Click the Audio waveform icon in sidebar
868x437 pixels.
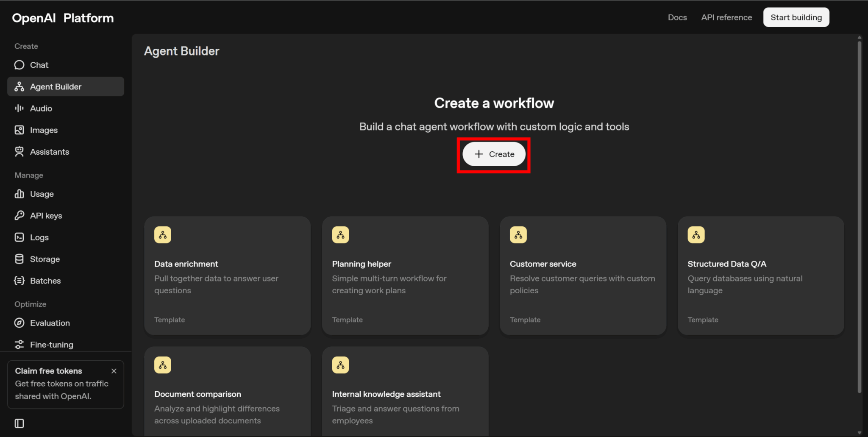(19, 109)
